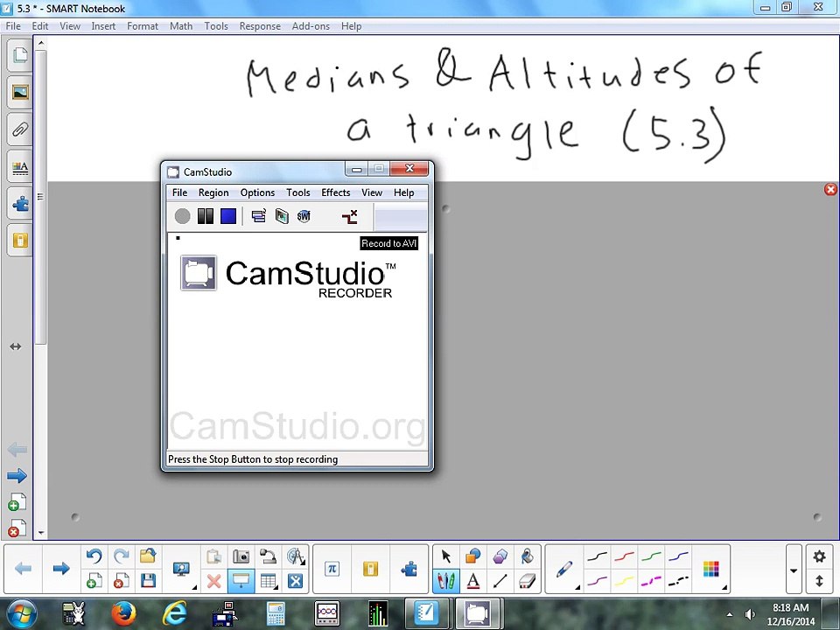Click the Redo button in toolbar
This screenshot has height=630, width=840.
coord(122,556)
